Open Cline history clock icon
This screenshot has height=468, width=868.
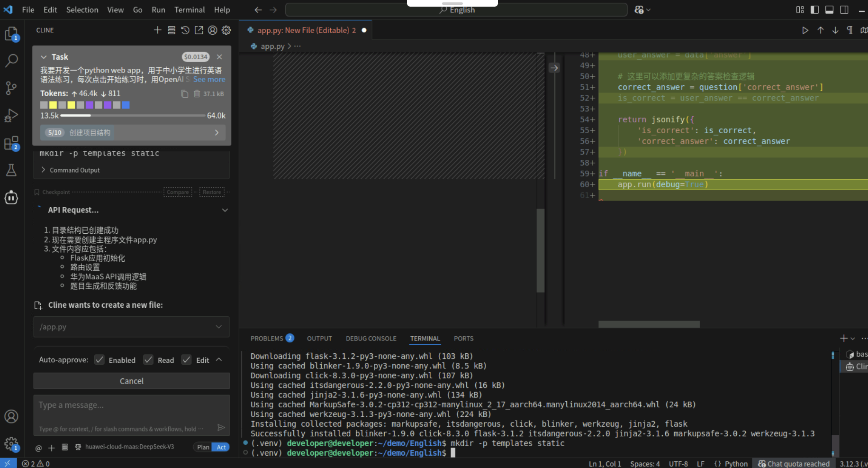185,30
